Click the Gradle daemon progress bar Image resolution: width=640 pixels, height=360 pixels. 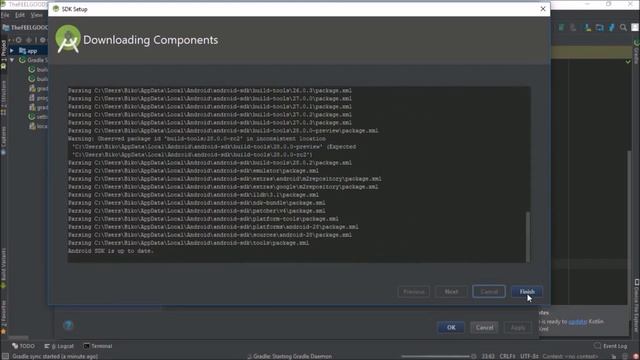[435, 356]
